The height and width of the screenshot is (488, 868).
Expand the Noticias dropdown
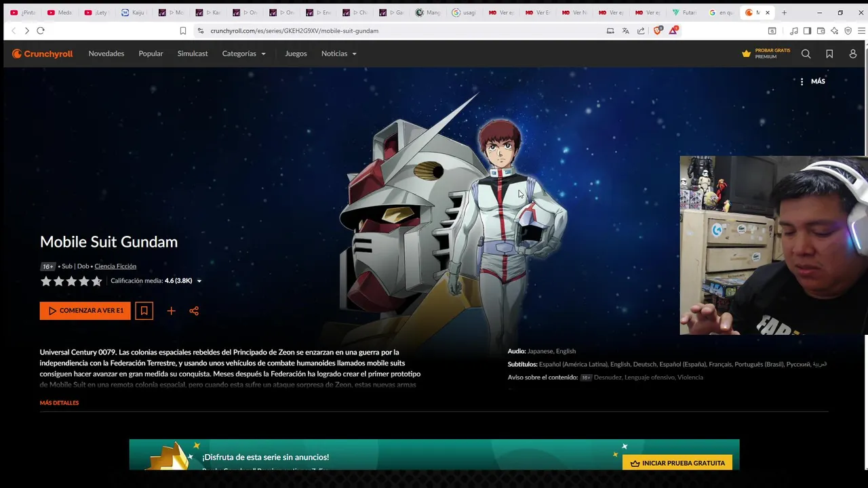[339, 54]
